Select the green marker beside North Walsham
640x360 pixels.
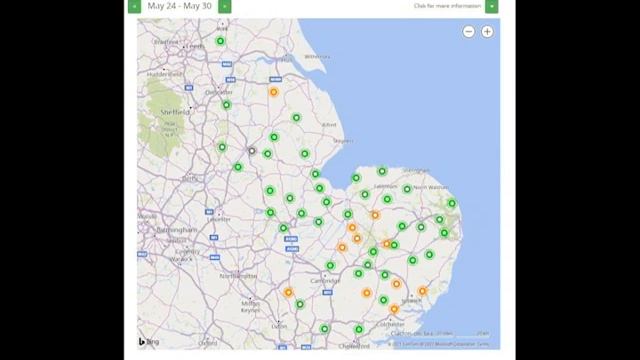(407, 189)
